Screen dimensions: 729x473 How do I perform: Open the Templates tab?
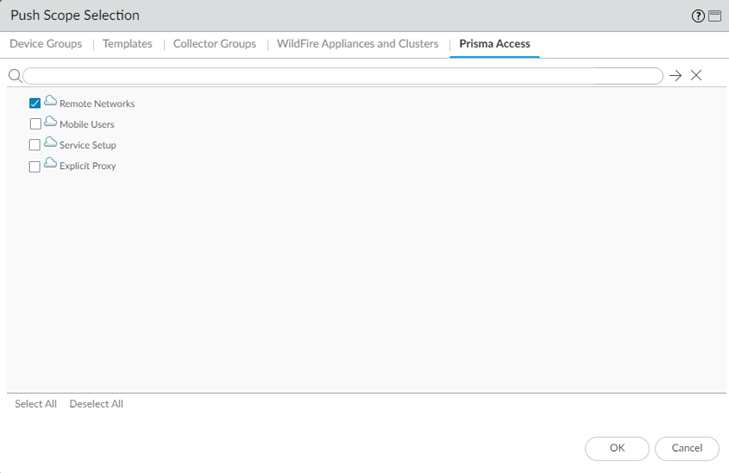pos(127,44)
